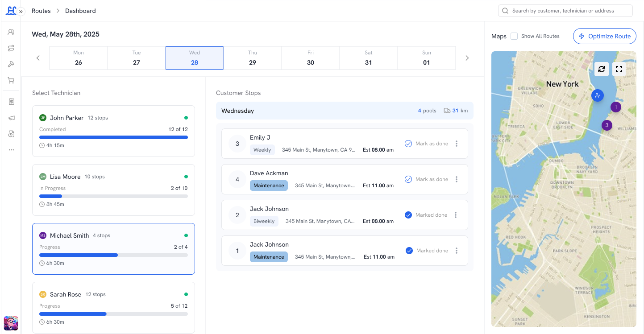Click Lisa Moore's in-progress bar
This screenshot has height=334, width=644.
[x=113, y=196]
